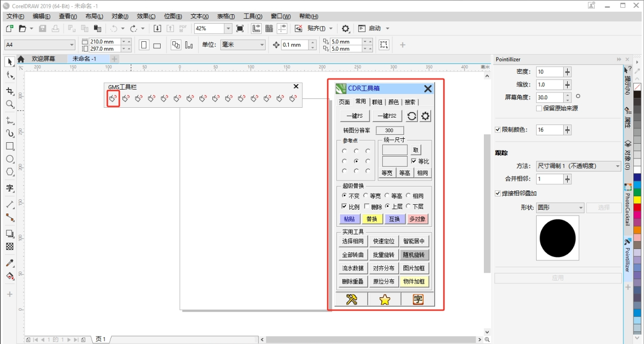Viewport: 644px width, 344px height.
Task: Open Options with the gear icon in the toolbar
Action: tap(345, 29)
